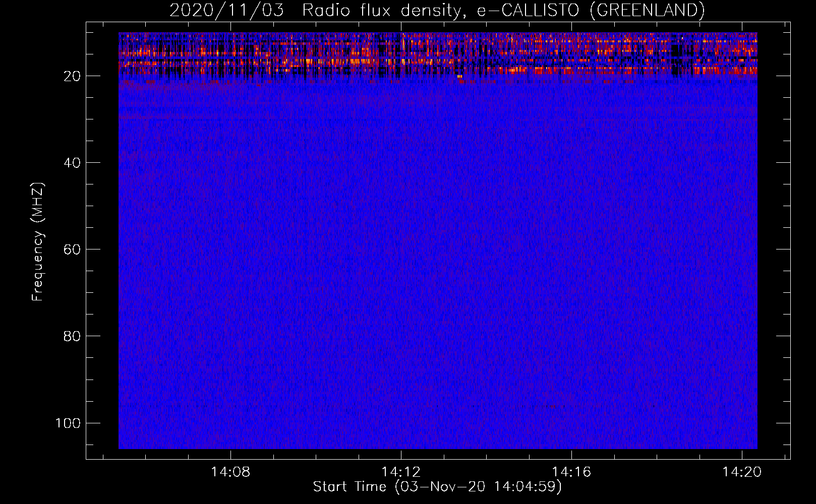
Task: Click the plot title "Radio flux density, e-CALLISTO (GREENLAND)"
Action: [503, 11]
